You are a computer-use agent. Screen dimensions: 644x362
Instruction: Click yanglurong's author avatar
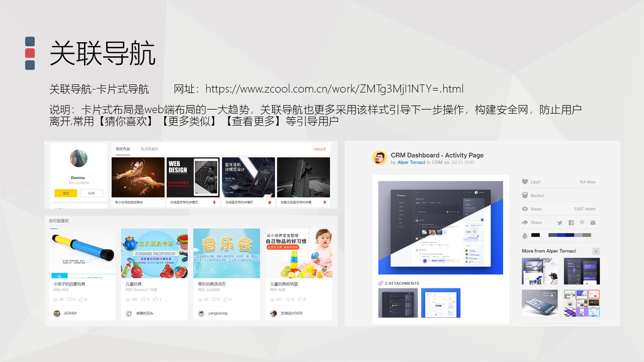pyautogui.click(x=201, y=313)
